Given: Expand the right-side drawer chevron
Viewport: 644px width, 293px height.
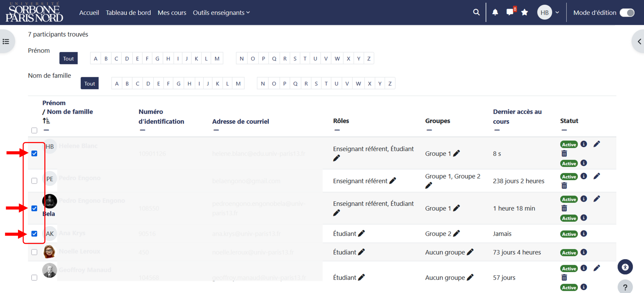Looking at the screenshot, I should pos(639,42).
